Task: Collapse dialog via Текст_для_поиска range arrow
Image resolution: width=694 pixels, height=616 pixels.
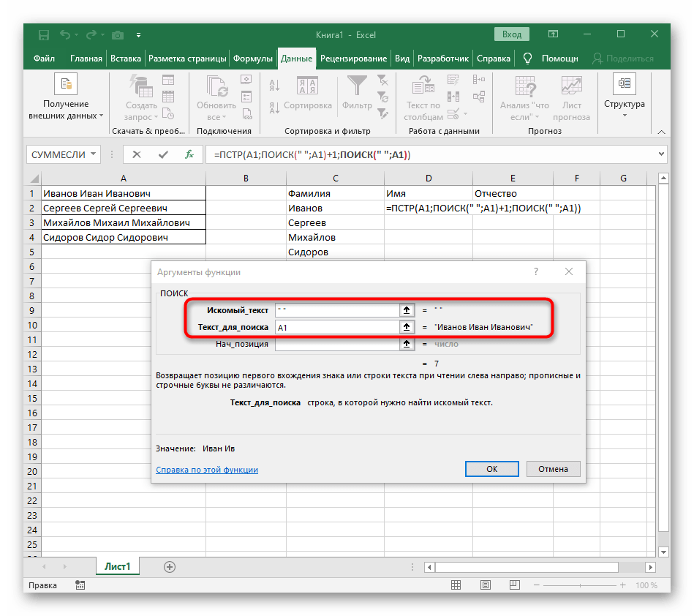Action: coord(407,327)
